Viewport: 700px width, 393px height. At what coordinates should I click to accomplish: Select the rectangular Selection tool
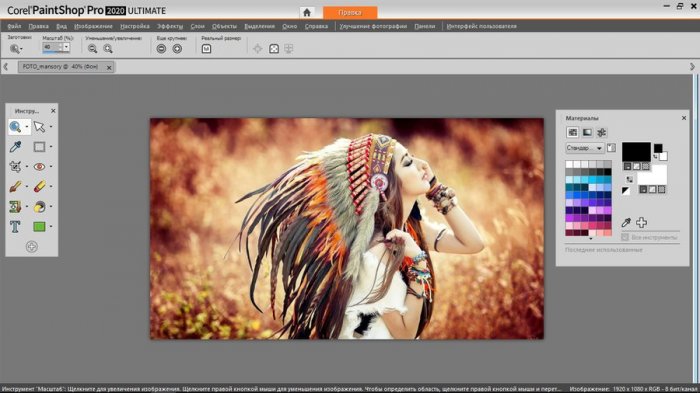pos(39,146)
